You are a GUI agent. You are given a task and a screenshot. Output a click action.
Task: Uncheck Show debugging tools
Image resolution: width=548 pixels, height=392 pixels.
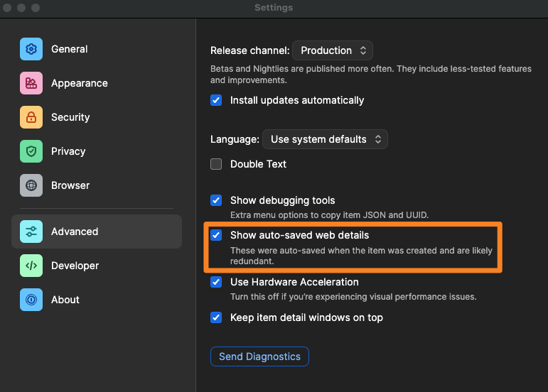click(x=216, y=200)
